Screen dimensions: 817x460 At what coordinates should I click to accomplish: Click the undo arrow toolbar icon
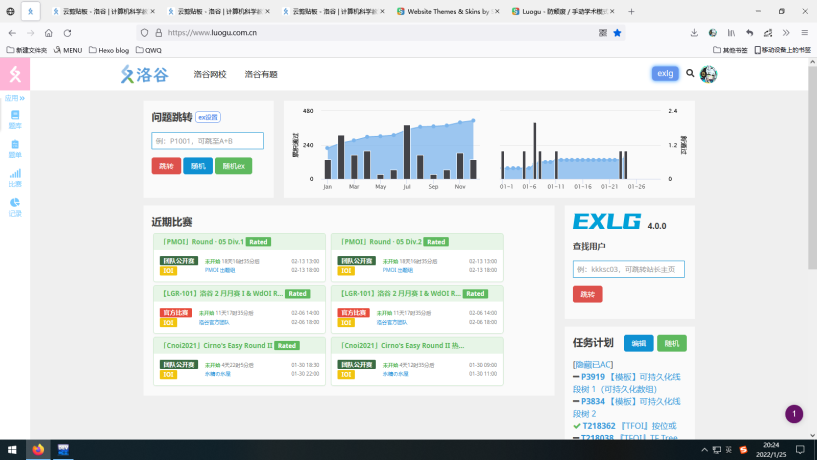(x=749, y=33)
